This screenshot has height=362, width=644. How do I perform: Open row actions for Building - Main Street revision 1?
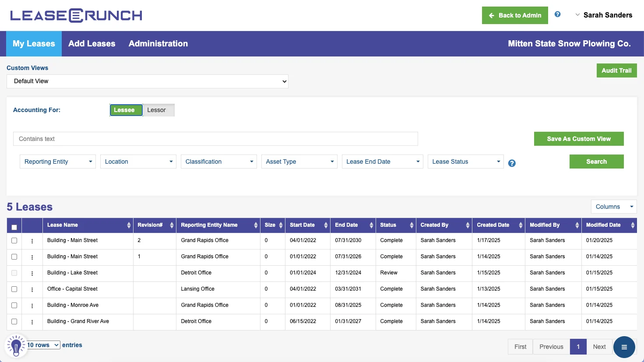click(x=32, y=257)
